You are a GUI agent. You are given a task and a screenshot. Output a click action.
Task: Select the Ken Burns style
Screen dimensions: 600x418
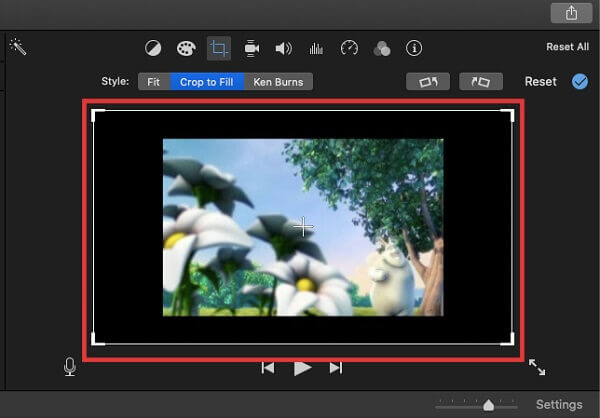[278, 82]
